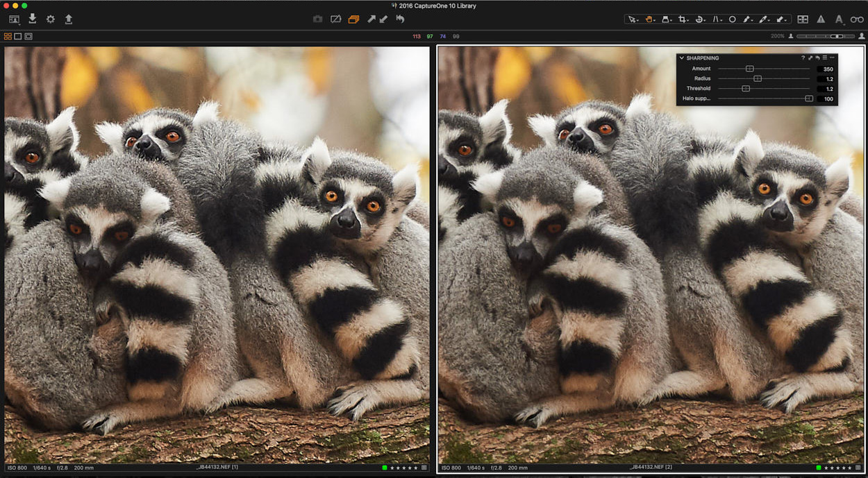Click the Radius value field showing 1.2
This screenshot has width=868, height=478.
[x=826, y=79]
